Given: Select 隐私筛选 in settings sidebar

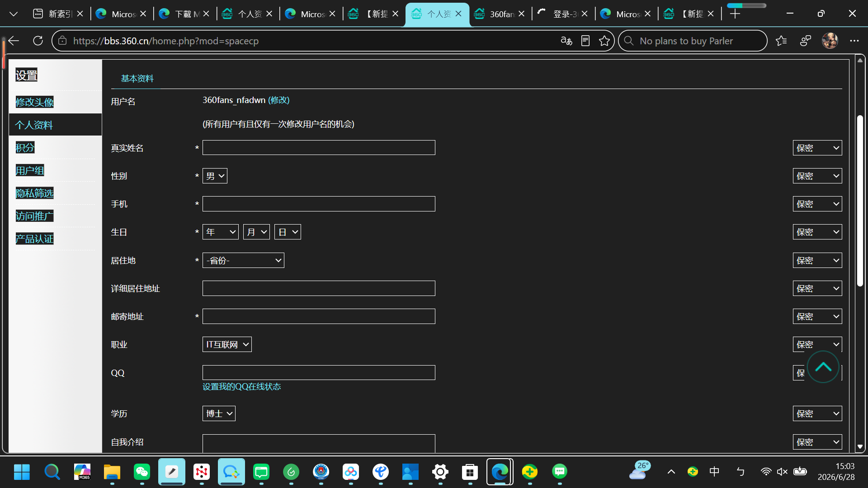Looking at the screenshot, I should pyautogui.click(x=35, y=193).
